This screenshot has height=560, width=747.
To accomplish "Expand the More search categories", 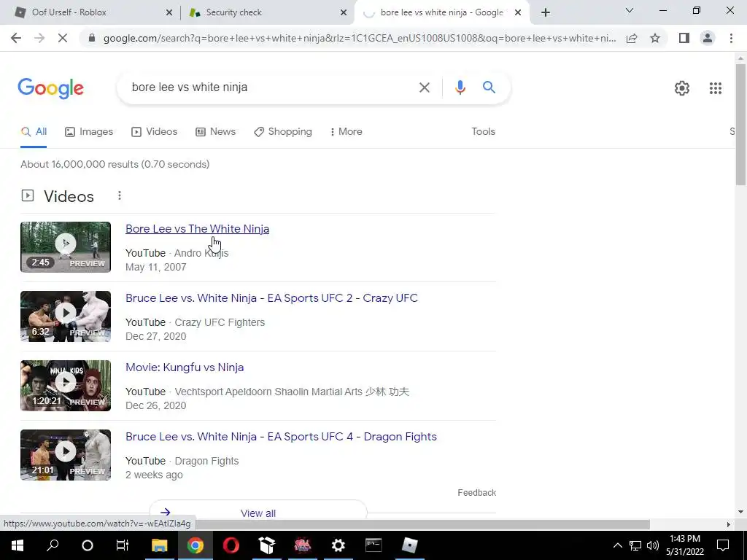I will 347,132.
